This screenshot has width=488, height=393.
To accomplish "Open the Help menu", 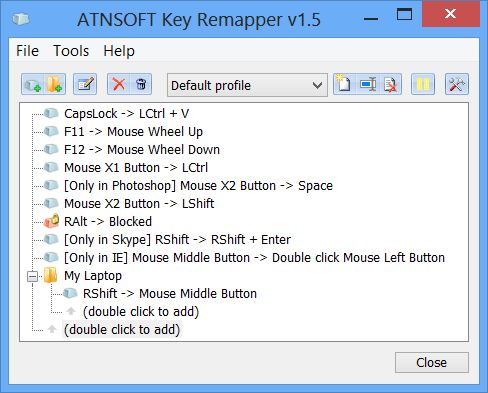I will (x=119, y=51).
